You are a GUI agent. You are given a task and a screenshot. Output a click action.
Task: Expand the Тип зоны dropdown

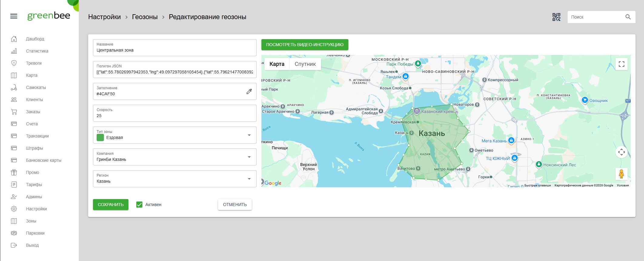(x=249, y=135)
